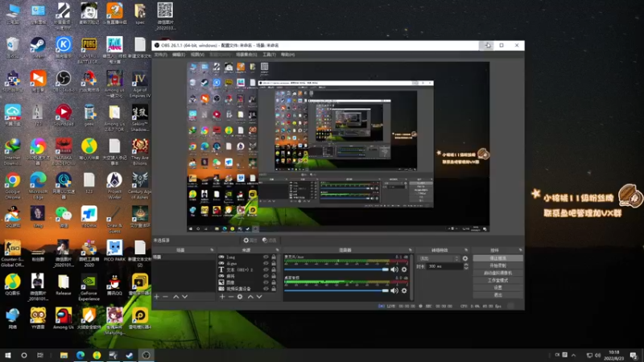Select the Counter-Strike Global Offensive icon

tap(12, 253)
